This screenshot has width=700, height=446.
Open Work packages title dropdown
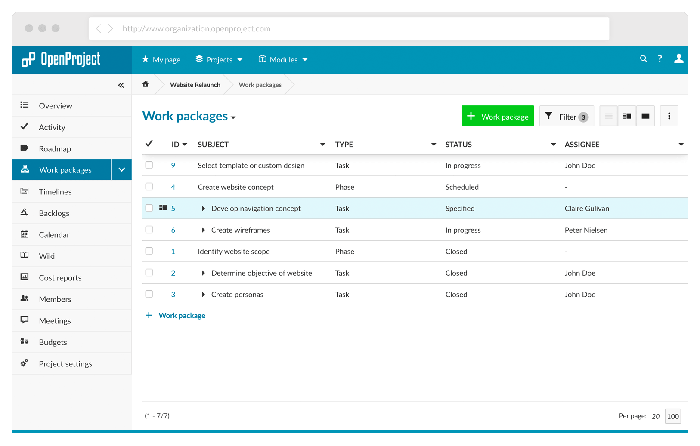pos(233,118)
